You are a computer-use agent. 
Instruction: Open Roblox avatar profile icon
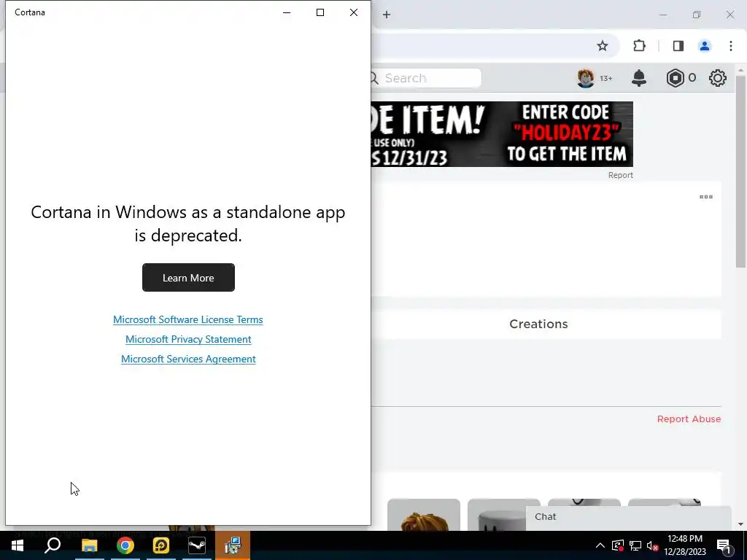(586, 78)
